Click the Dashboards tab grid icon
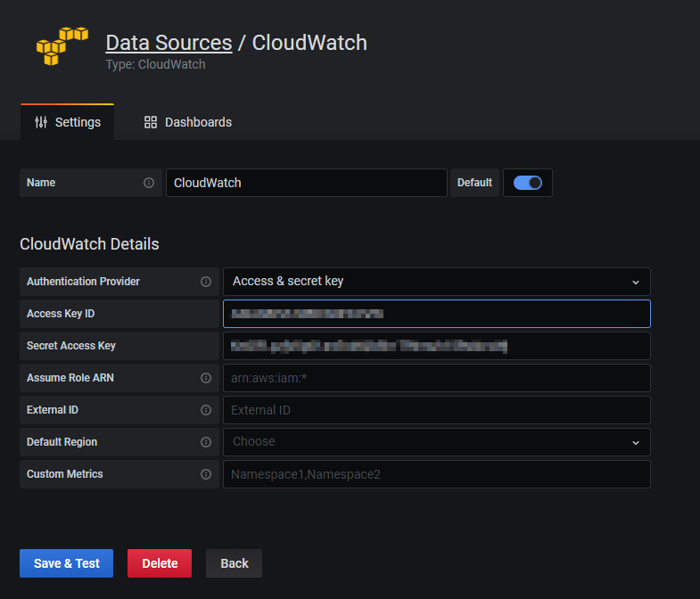This screenshot has height=599, width=700. coord(151,122)
